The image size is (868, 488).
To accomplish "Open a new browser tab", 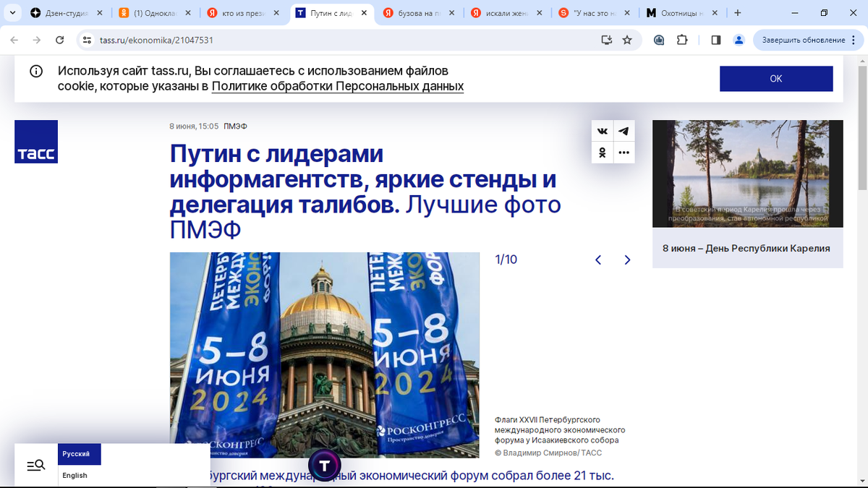I will pyautogui.click(x=738, y=13).
